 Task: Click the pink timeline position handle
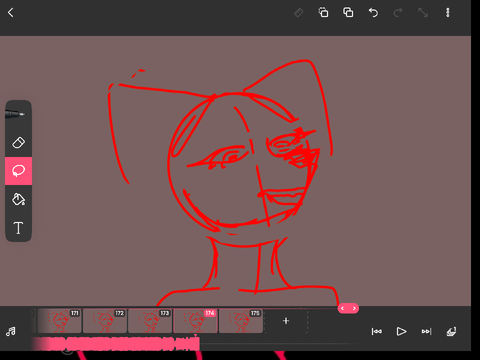(348, 308)
